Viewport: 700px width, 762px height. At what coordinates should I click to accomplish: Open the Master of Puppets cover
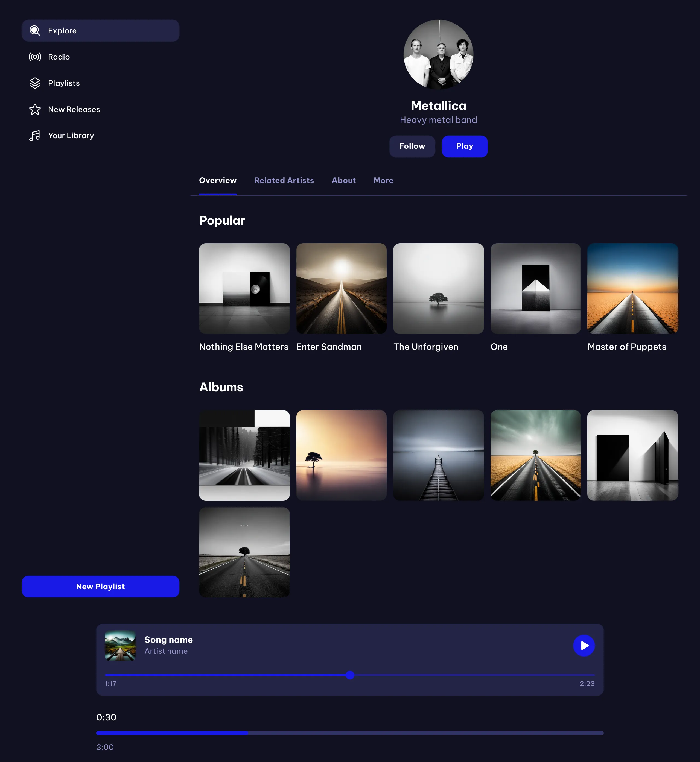[x=632, y=288]
